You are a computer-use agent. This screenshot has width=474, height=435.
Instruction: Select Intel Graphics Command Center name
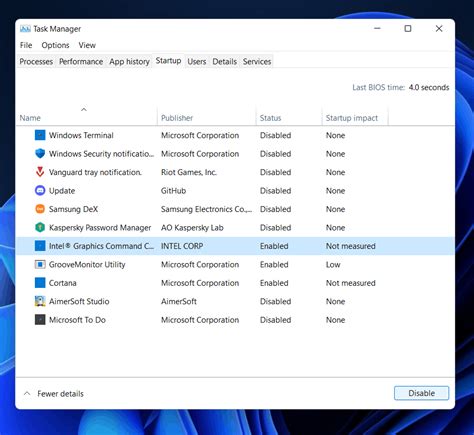pyautogui.click(x=101, y=246)
